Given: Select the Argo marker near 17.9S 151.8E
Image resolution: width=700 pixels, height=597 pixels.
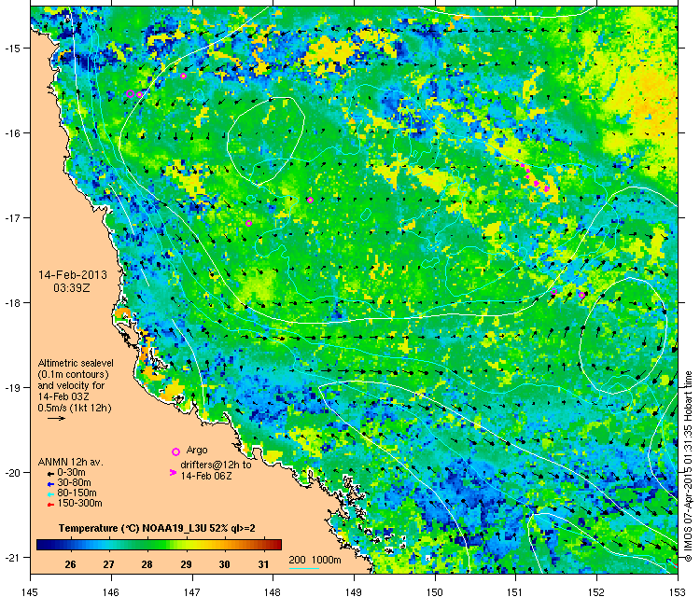Looking at the screenshot, I should (581, 295).
